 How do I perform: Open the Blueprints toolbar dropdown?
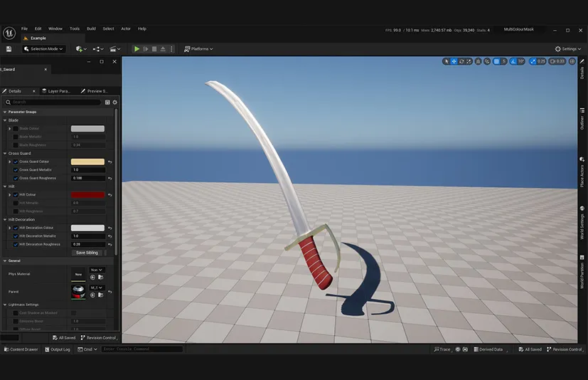pyautogui.click(x=98, y=49)
